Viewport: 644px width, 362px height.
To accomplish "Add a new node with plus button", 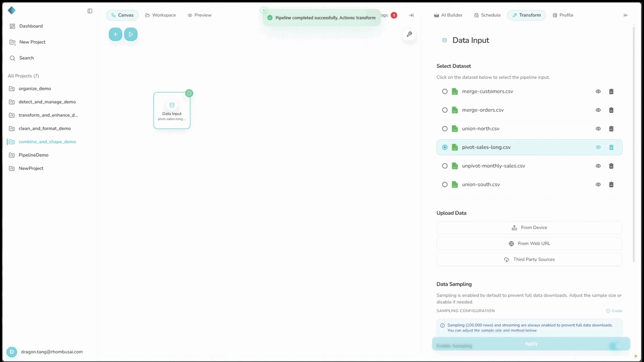I will click(115, 34).
